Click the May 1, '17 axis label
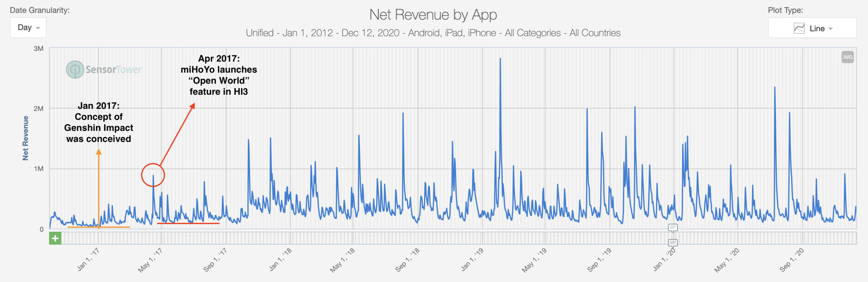 click(x=150, y=260)
